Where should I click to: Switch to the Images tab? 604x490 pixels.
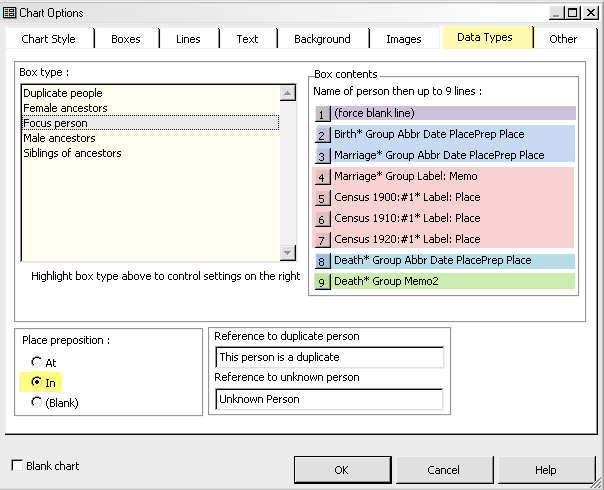[404, 39]
